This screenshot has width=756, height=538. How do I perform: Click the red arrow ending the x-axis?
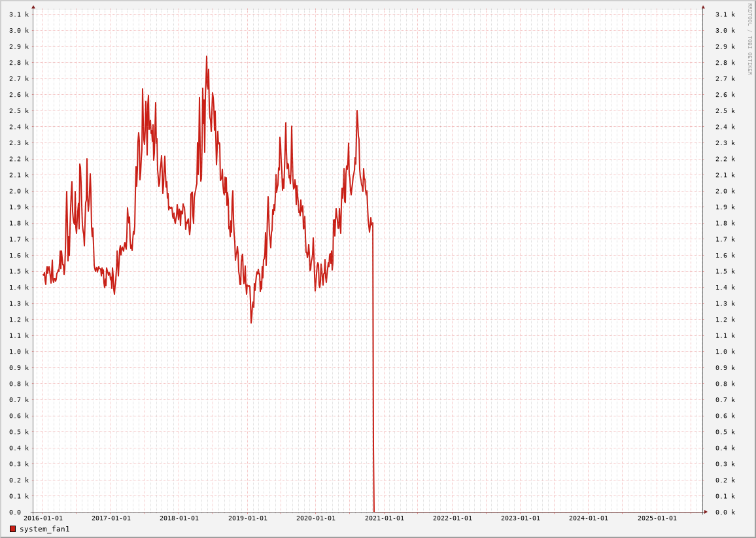(706, 512)
